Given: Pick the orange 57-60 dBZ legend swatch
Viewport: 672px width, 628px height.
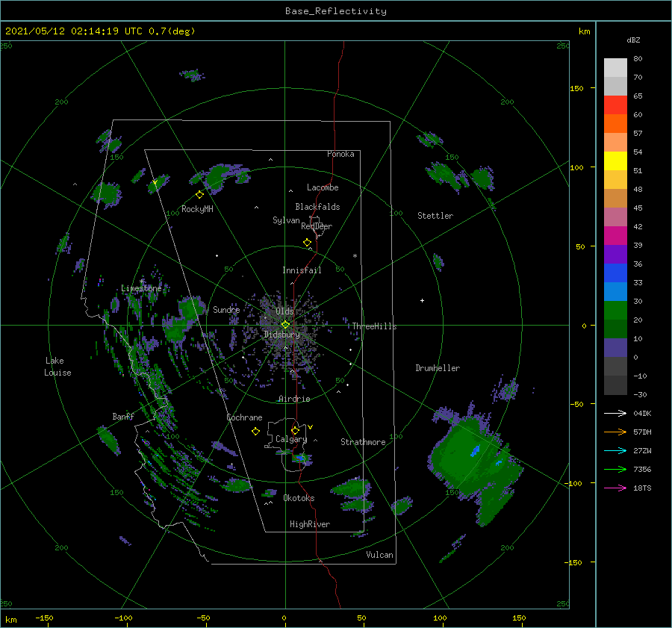Looking at the screenshot, I should point(615,124).
